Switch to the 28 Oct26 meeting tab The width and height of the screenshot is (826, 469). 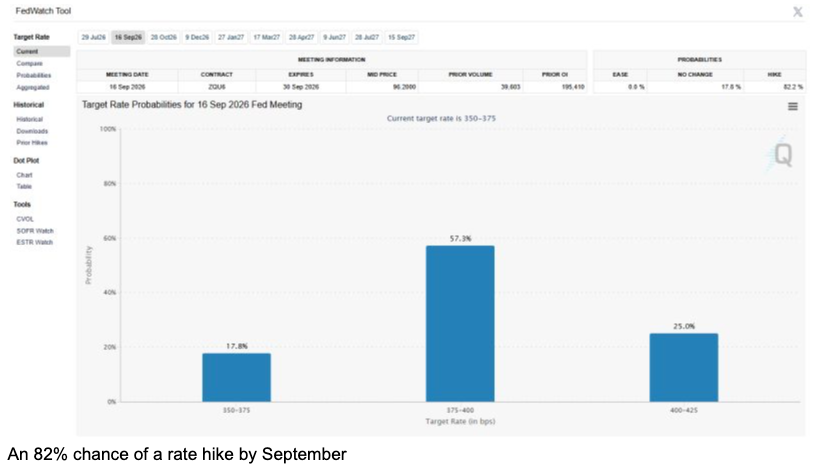click(x=163, y=37)
